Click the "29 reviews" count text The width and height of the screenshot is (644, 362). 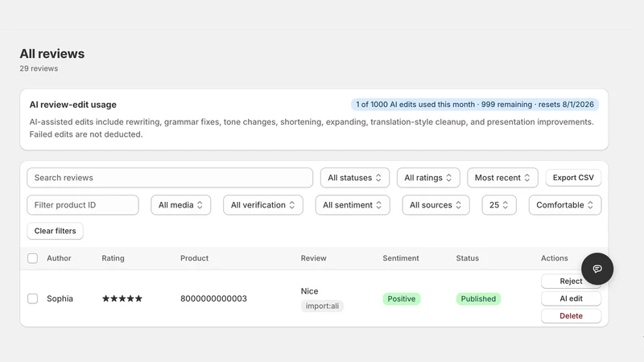(39, 68)
